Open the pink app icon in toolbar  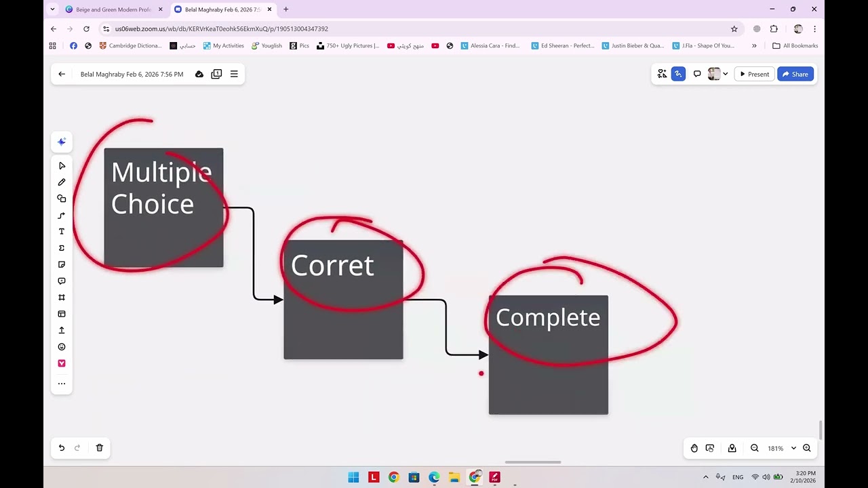pos(62,363)
